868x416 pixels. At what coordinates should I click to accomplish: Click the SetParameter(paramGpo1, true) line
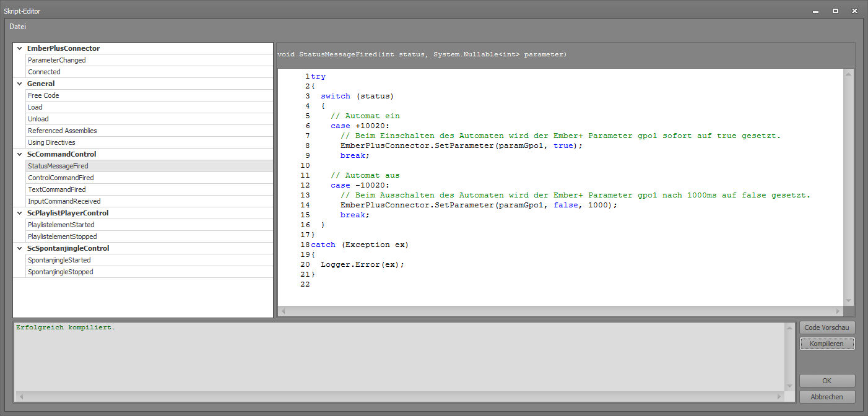coord(462,145)
